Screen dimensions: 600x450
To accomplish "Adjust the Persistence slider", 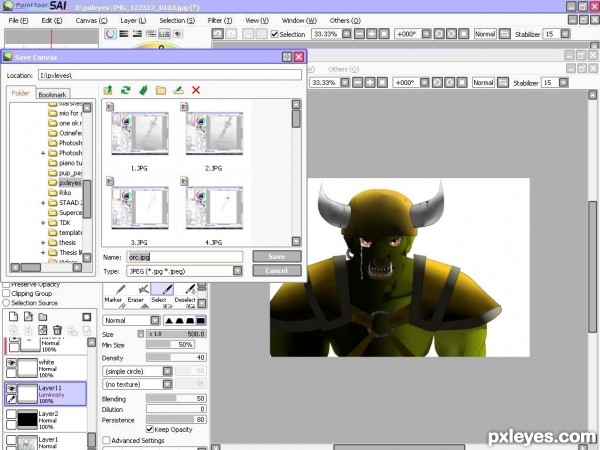I will pos(176,419).
